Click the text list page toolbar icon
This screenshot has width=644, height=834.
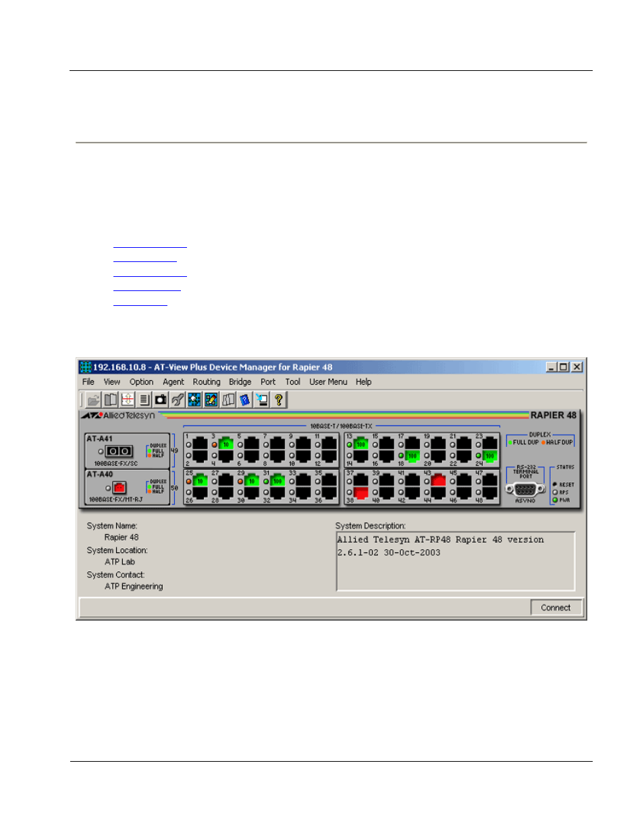144,400
